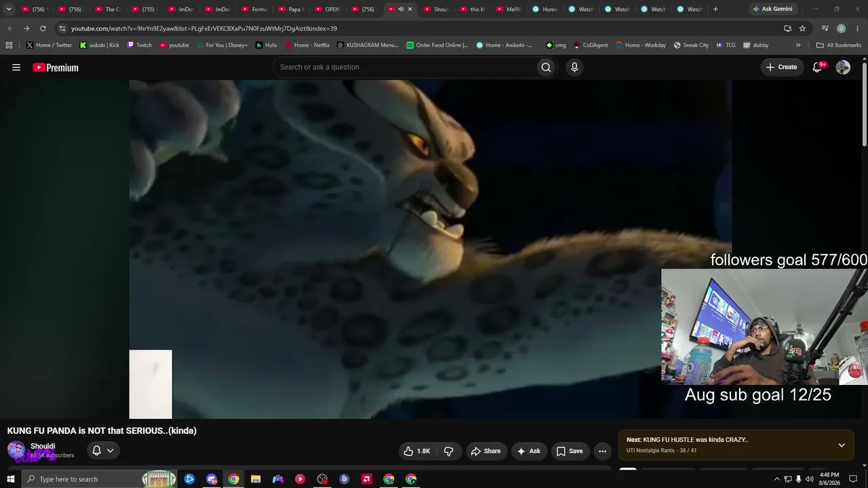
Task: Open the YouTube account avatar menu
Action: coord(843,67)
